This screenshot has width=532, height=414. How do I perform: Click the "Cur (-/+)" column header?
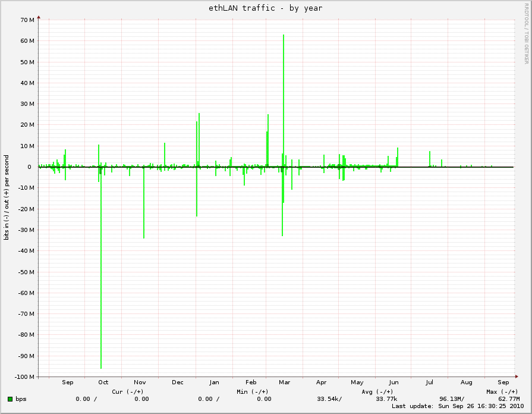(x=128, y=391)
